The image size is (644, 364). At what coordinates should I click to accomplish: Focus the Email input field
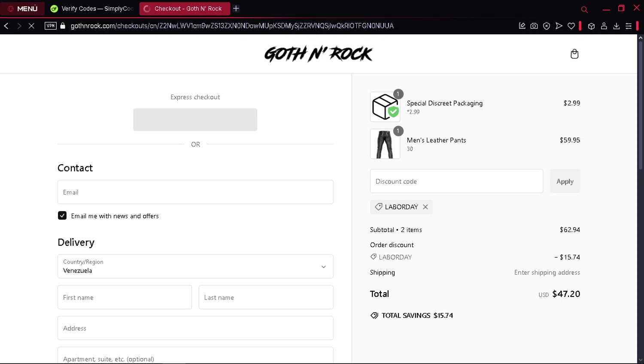point(195,192)
